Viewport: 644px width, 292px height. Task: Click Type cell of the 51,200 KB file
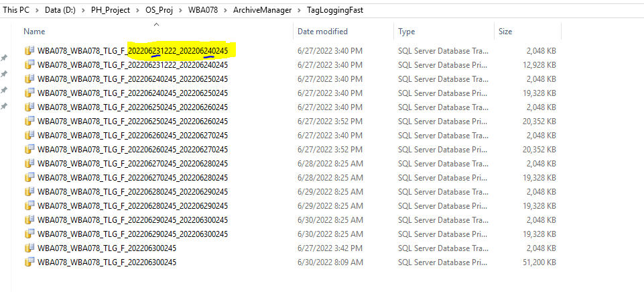point(443,262)
